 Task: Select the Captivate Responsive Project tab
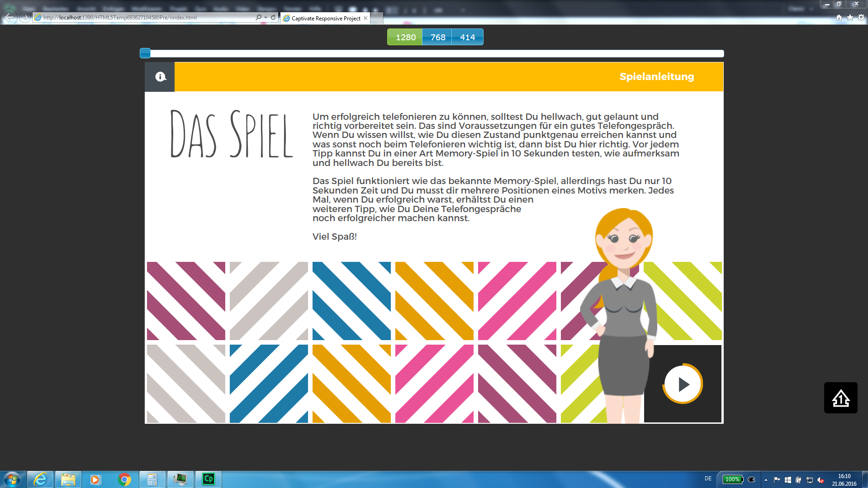(325, 18)
